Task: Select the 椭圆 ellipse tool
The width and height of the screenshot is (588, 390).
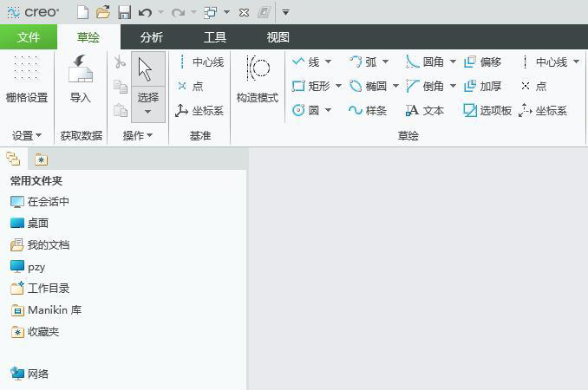Action: tap(368, 86)
